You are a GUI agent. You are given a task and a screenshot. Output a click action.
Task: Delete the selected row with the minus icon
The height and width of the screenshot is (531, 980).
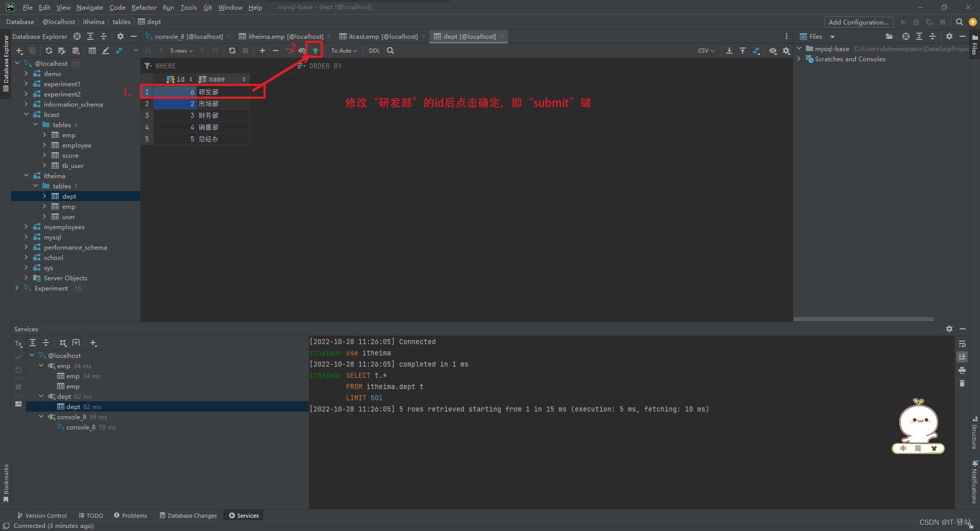click(276, 51)
